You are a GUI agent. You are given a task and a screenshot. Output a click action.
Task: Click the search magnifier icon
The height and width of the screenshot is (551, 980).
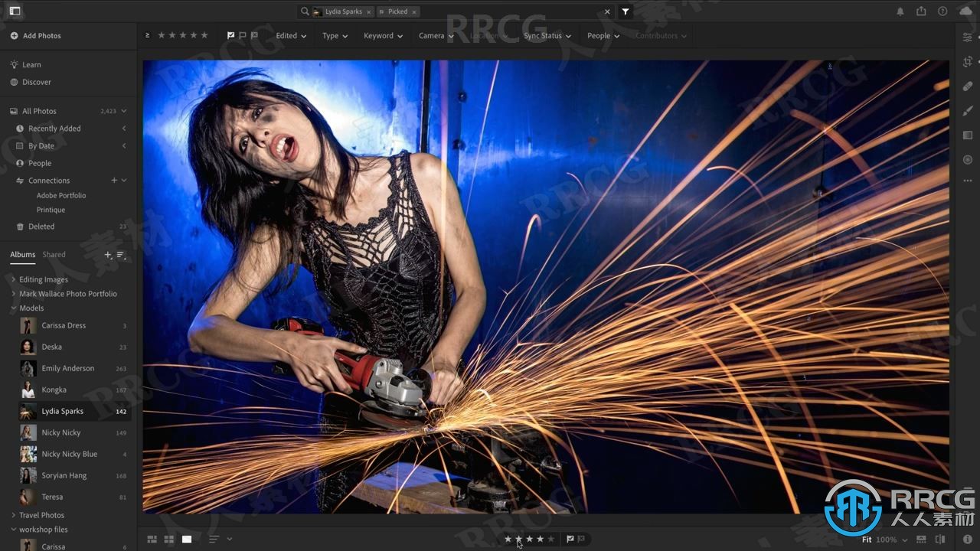305,11
